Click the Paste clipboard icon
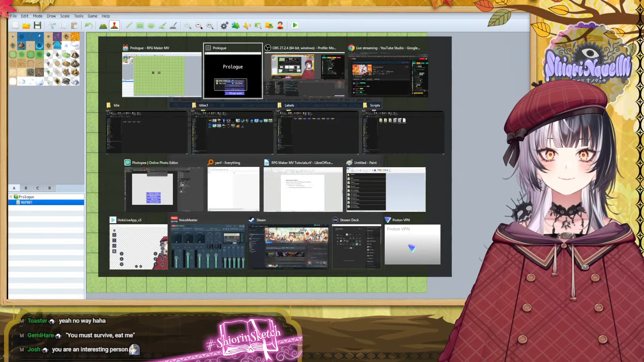The width and height of the screenshot is (644, 362). [x=74, y=25]
